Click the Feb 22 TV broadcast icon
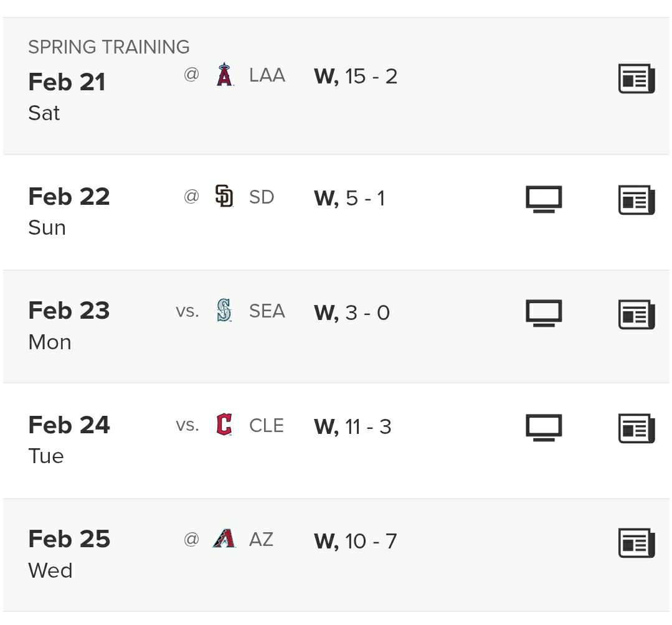Image resolution: width=672 pixels, height=625 pixels. [x=544, y=199]
